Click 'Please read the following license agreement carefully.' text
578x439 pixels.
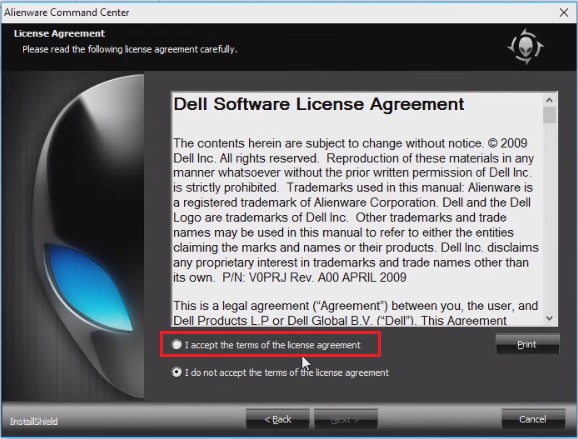click(129, 49)
